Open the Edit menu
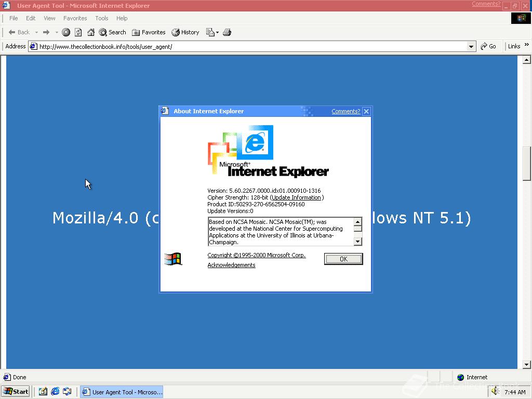The height and width of the screenshot is (399, 532). click(x=31, y=18)
